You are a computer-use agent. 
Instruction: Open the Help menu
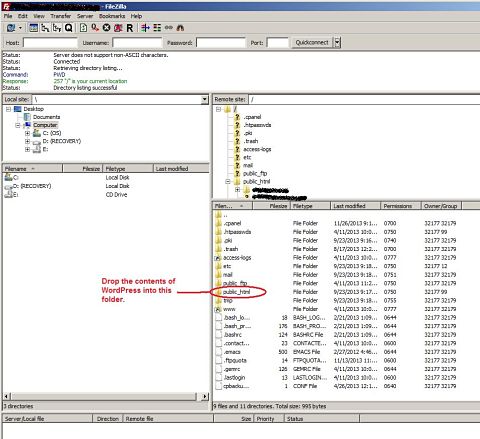pos(136,16)
